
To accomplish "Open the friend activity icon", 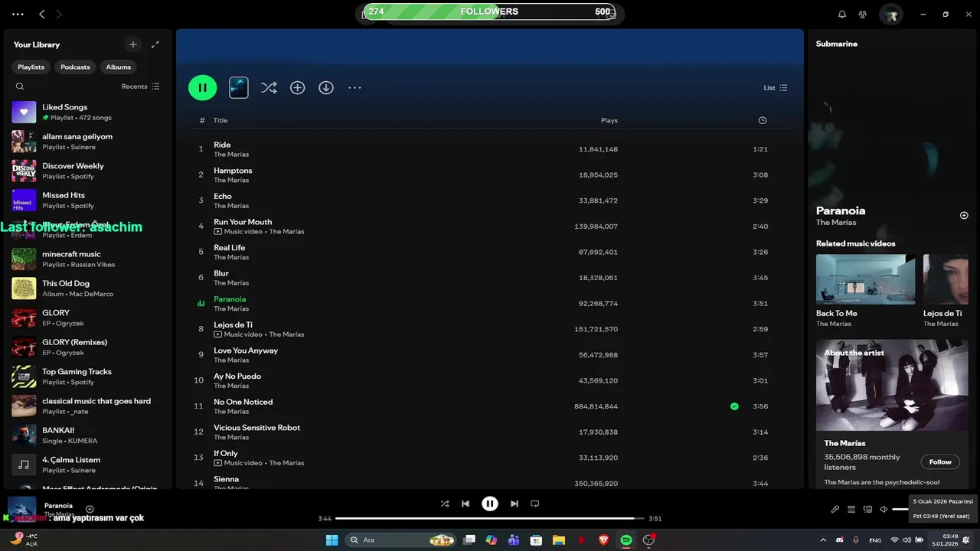I will 863,14.
